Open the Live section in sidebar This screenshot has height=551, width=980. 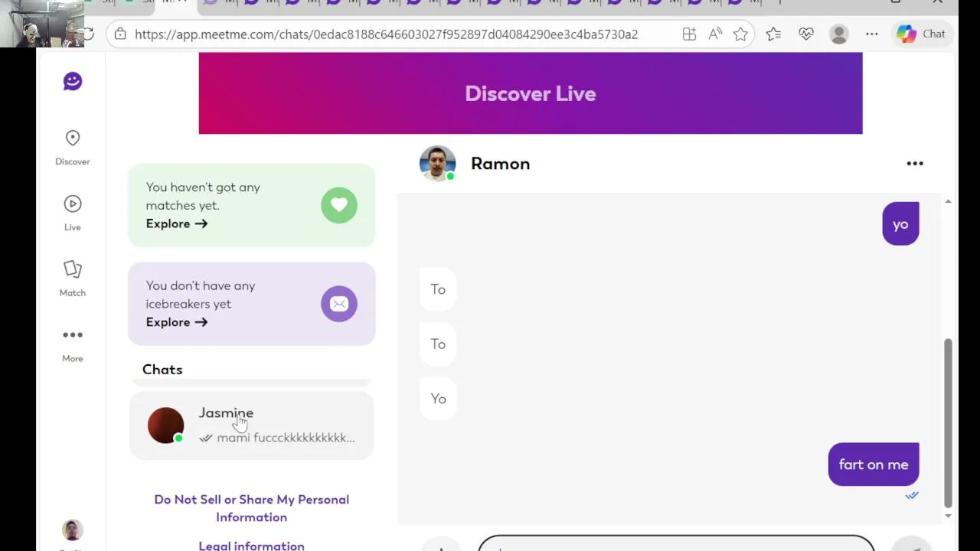(x=73, y=214)
